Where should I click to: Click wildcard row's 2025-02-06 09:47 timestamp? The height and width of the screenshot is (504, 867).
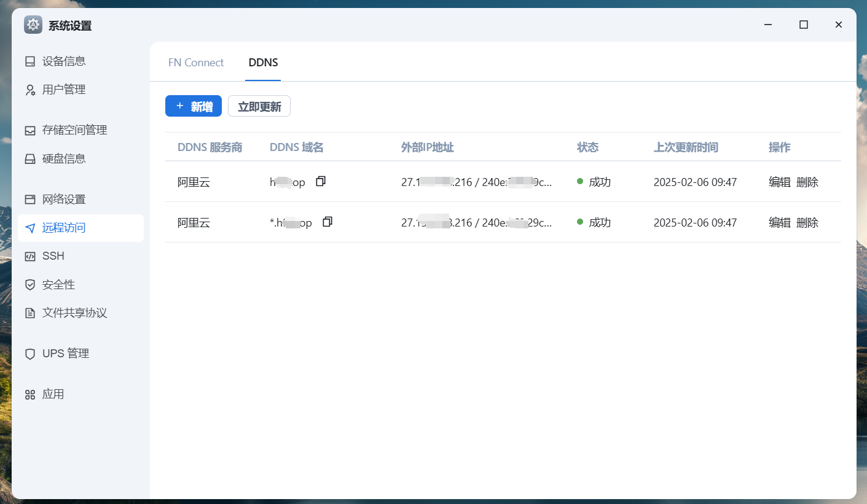tap(695, 222)
